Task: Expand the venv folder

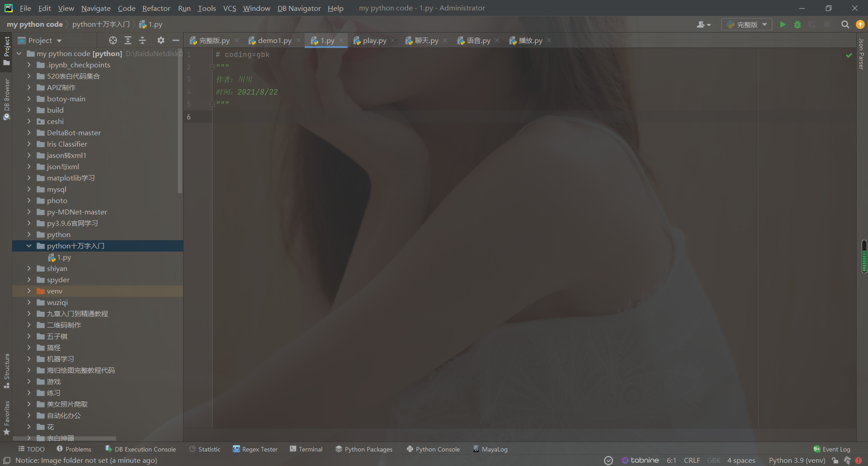Action: click(29, 291)
